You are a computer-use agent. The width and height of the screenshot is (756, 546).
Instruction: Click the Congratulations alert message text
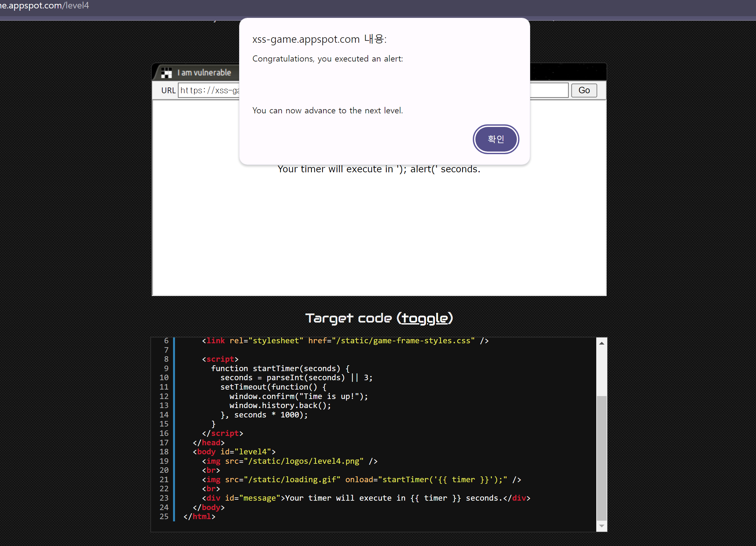click(x=327, y=59)
